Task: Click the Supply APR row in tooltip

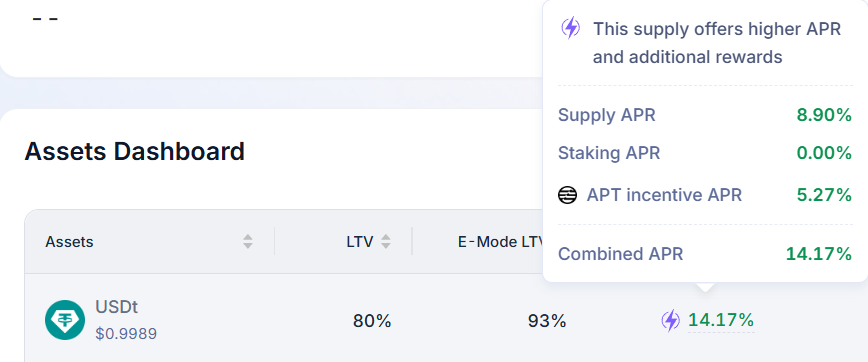Action: [x=705, y=115]
